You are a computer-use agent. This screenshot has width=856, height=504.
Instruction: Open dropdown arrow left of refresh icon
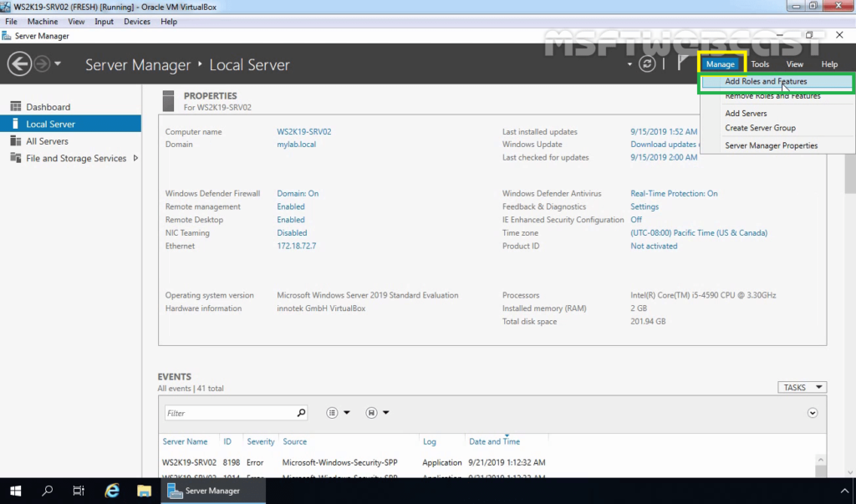point(629,64)
